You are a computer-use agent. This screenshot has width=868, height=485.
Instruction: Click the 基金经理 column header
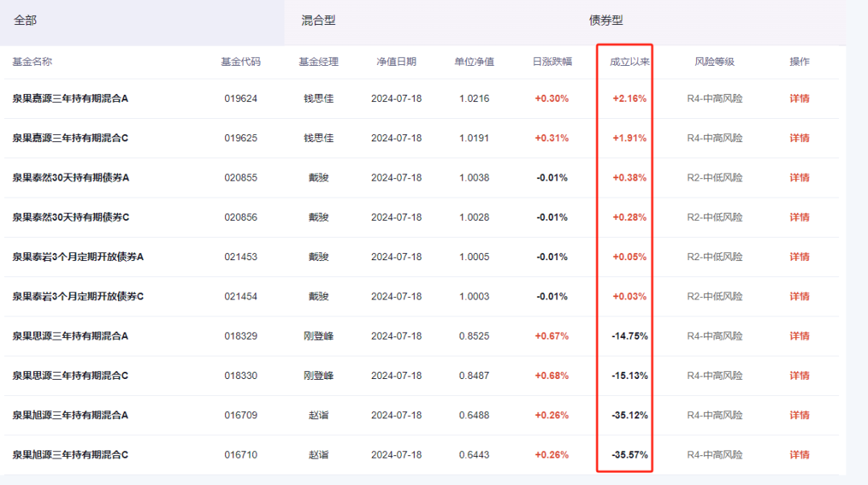[318, 61]
